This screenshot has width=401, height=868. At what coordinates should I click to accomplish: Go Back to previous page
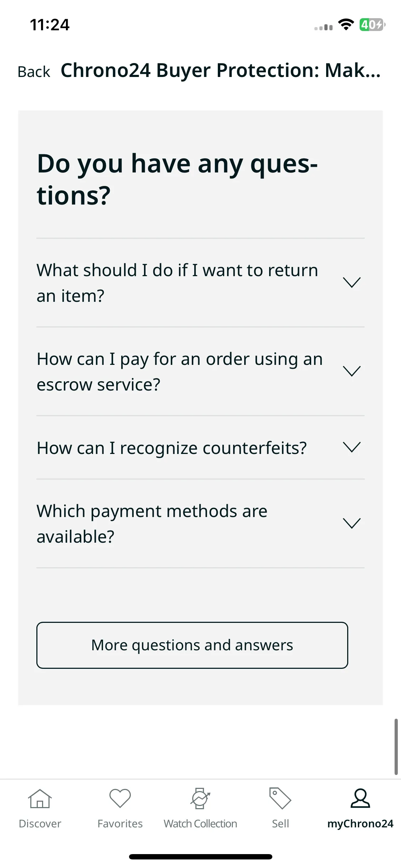pyautogui.click(x=34, y=72)
